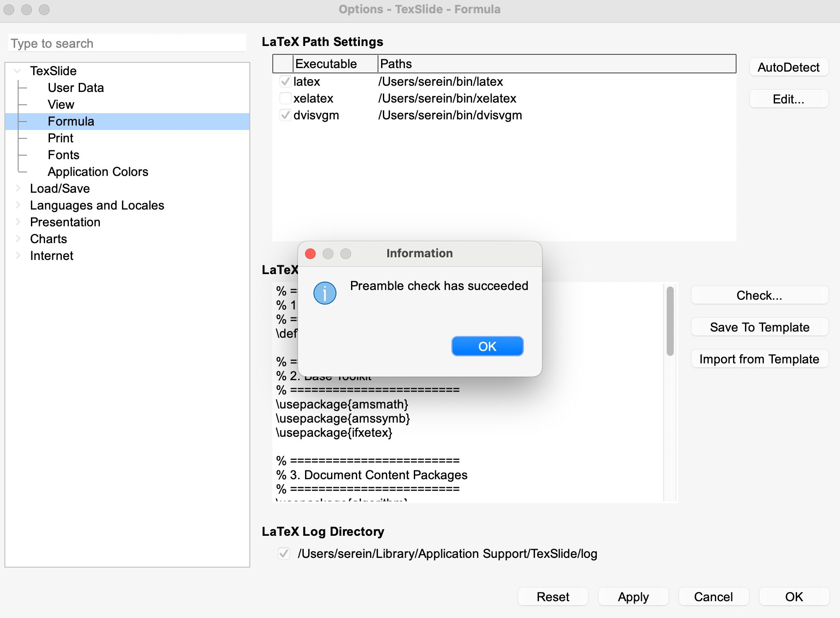Open the Edit... path button

pos(789,99)
